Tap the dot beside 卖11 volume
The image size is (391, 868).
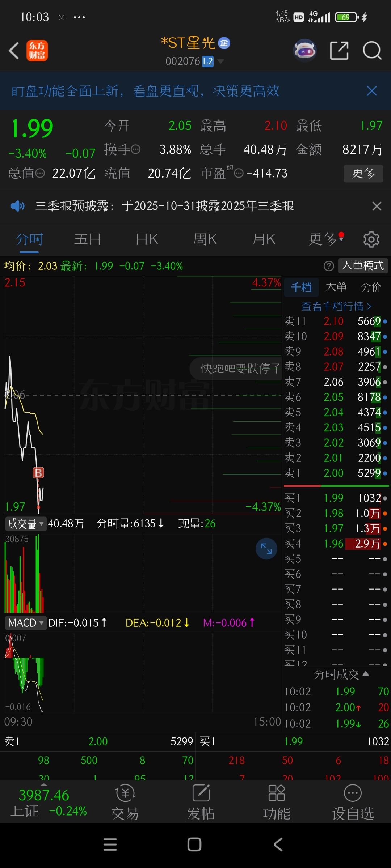(x=385, y=321)
